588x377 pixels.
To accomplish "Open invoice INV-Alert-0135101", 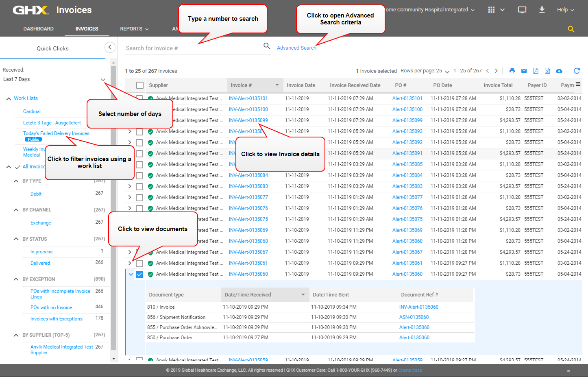I will [248, 98].
